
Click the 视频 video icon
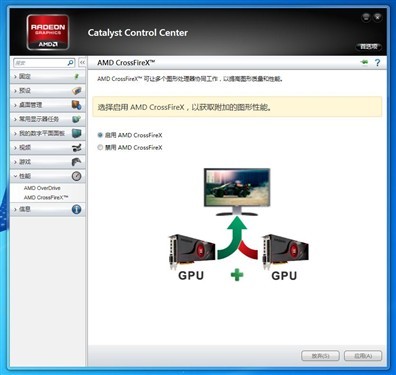77,148
